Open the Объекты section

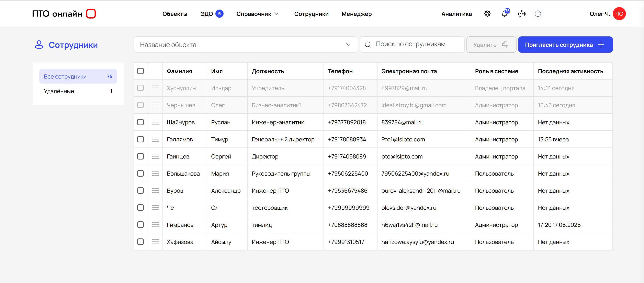(175, 14)
